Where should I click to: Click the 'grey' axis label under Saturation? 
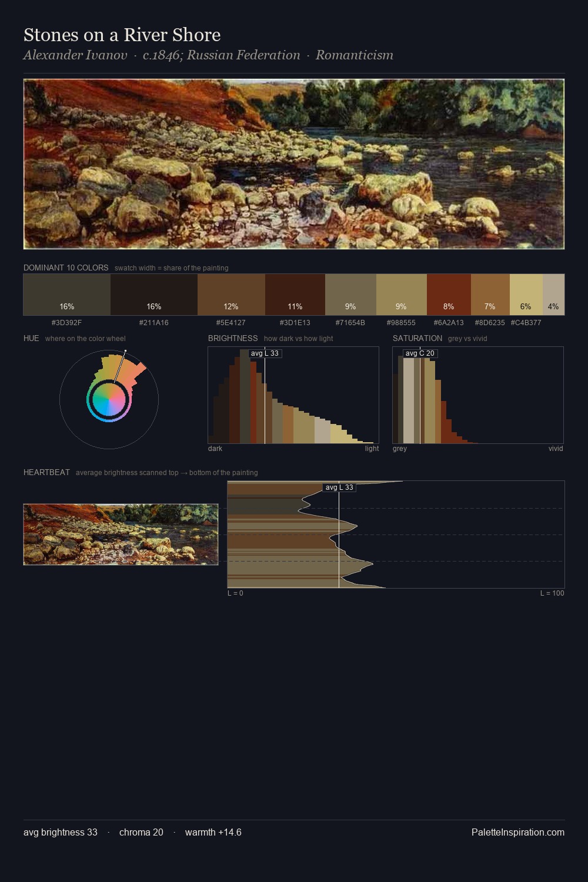click(x=400, y=449)
